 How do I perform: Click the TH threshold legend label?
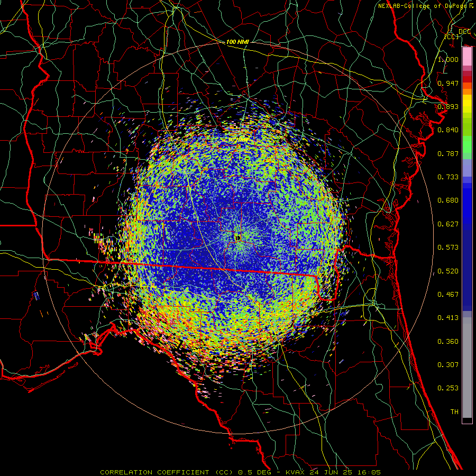pos(454,412)
